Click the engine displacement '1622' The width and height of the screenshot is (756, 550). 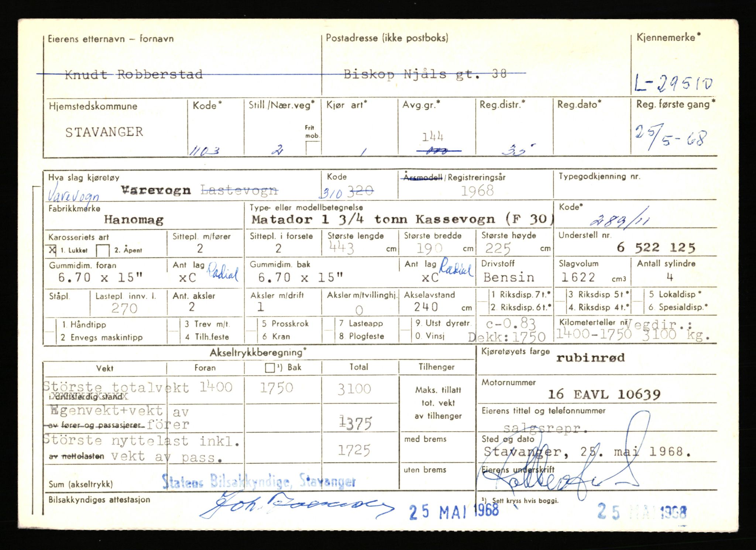pyautogui.click(x=578, y=277)
